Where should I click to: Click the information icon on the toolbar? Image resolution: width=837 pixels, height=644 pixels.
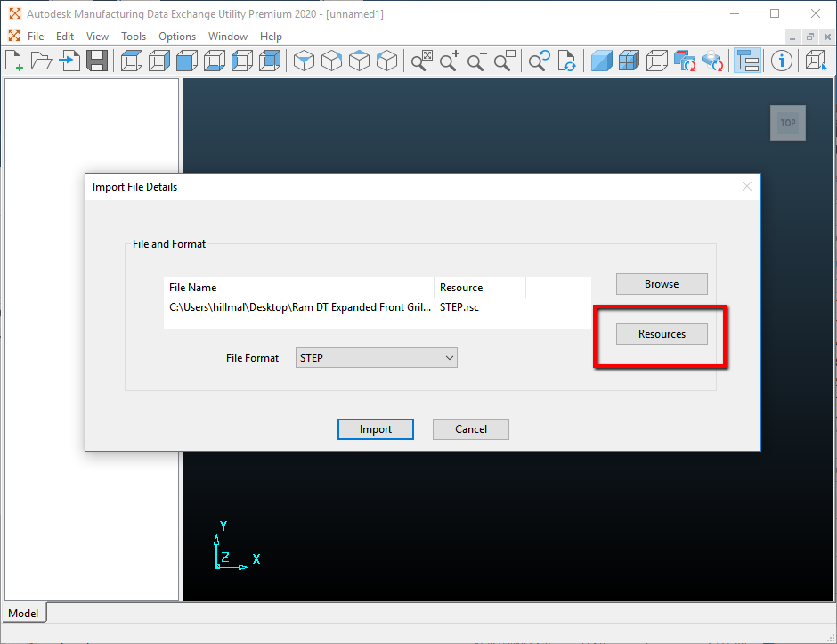point(781,60)
